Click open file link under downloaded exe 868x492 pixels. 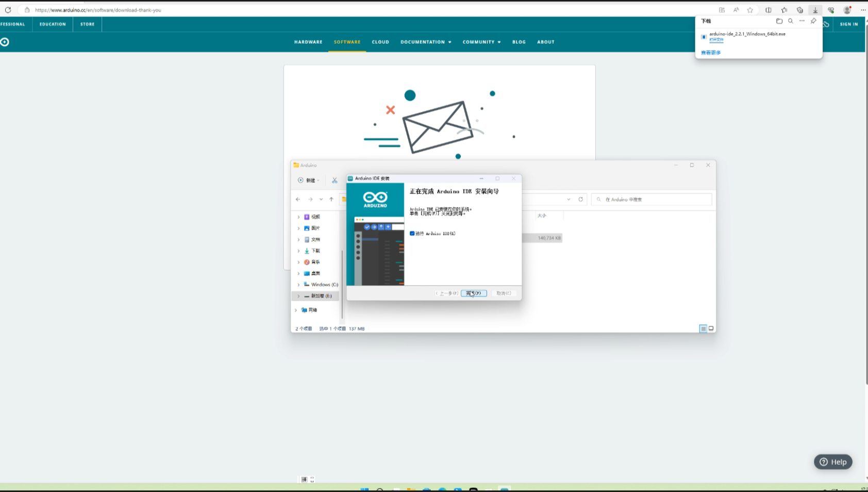tap(716, 40)
